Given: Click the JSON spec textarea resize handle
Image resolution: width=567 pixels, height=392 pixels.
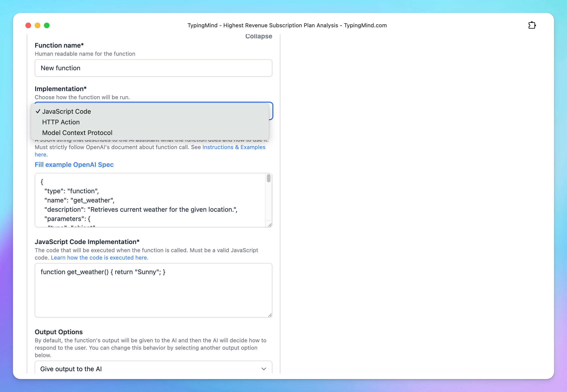Looking at the screenshot, I should tap(270, 225).
